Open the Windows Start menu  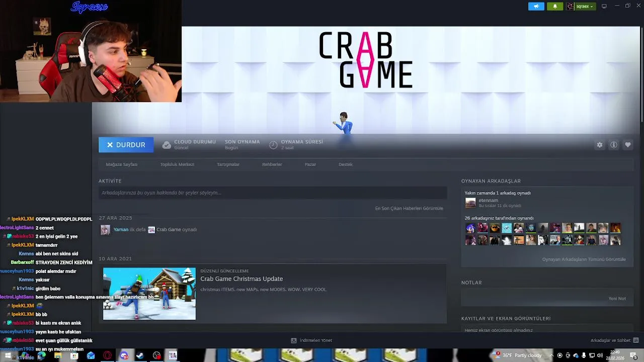[x=8, y=355]
